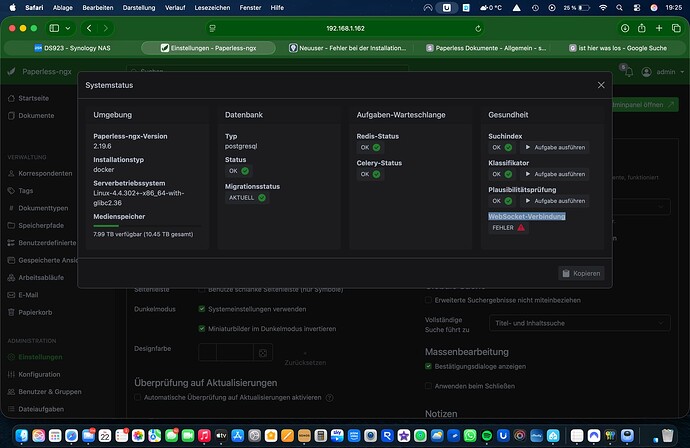Viewport: 690px width, 448px height.
Task: Toggle the Safari sidebar button
Action: (54, 28)
